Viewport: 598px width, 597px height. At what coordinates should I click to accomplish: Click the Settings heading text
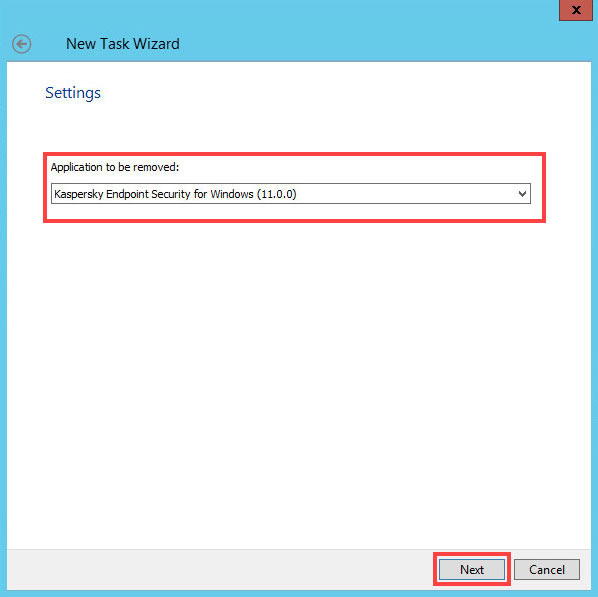(73, 93)
